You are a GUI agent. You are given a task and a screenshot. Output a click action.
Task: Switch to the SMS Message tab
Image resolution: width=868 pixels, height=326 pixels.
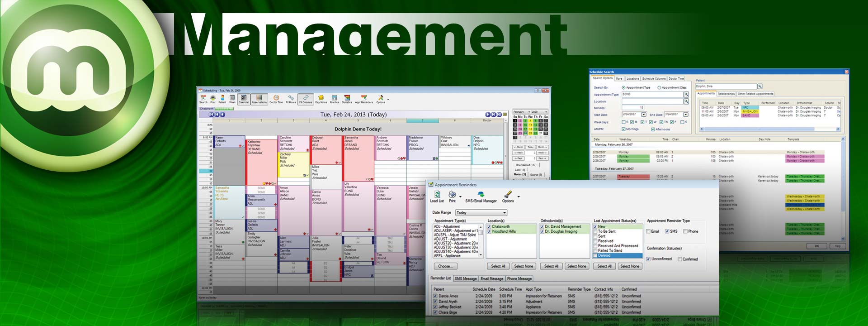(465, 278)
